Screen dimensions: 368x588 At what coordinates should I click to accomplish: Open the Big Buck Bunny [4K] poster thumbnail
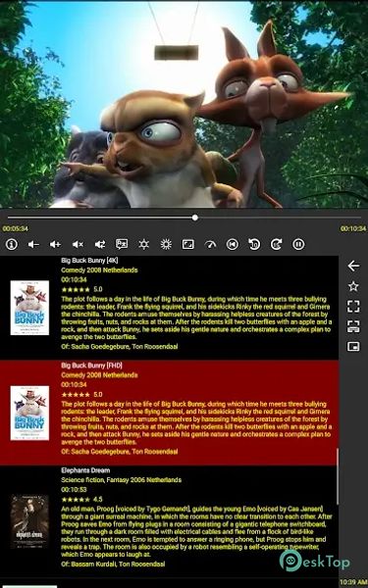[29, 308]
